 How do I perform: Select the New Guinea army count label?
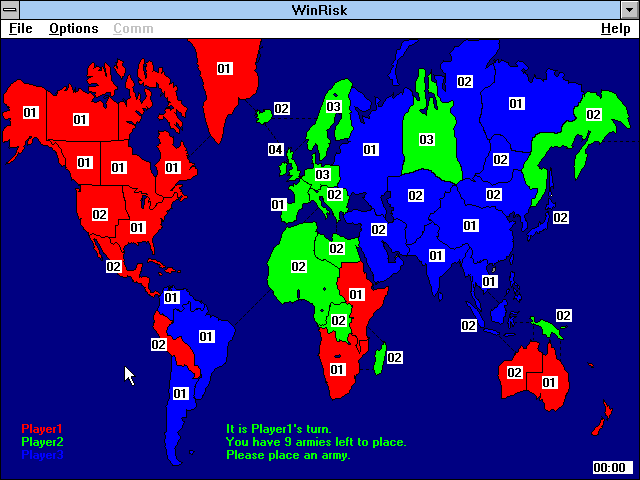click(563, 316)
